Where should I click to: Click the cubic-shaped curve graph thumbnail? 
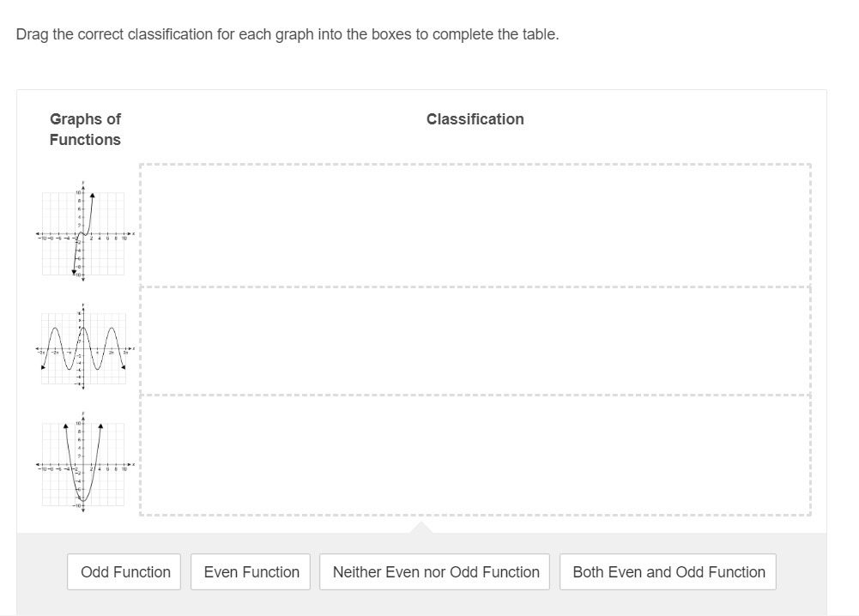(x=84, y=228)
